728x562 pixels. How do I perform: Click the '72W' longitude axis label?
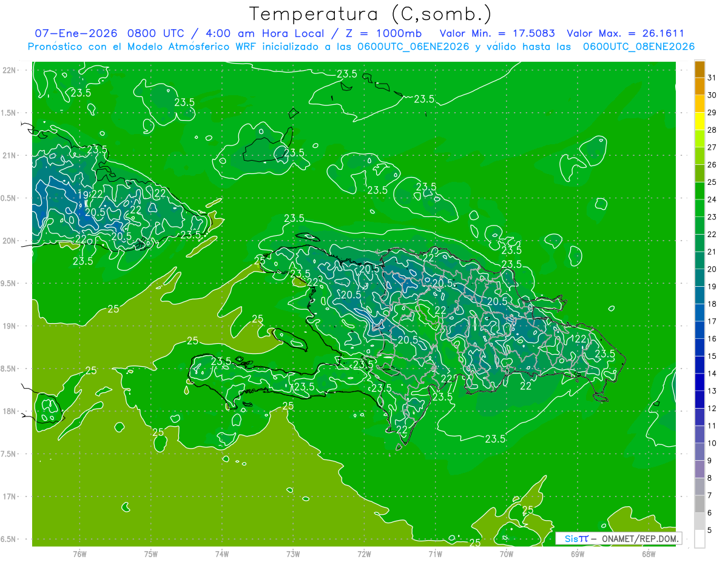[x=364, y=554]
